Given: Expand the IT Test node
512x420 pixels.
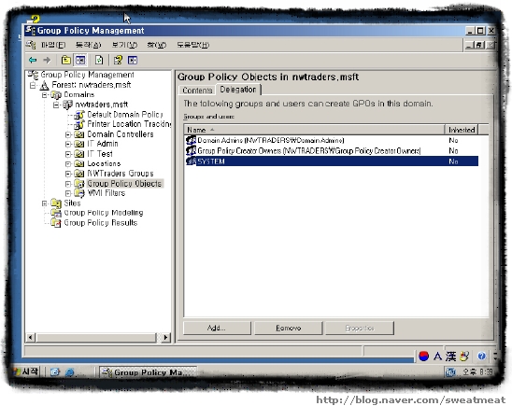Looking at the screenshot, I should (67, 154).
